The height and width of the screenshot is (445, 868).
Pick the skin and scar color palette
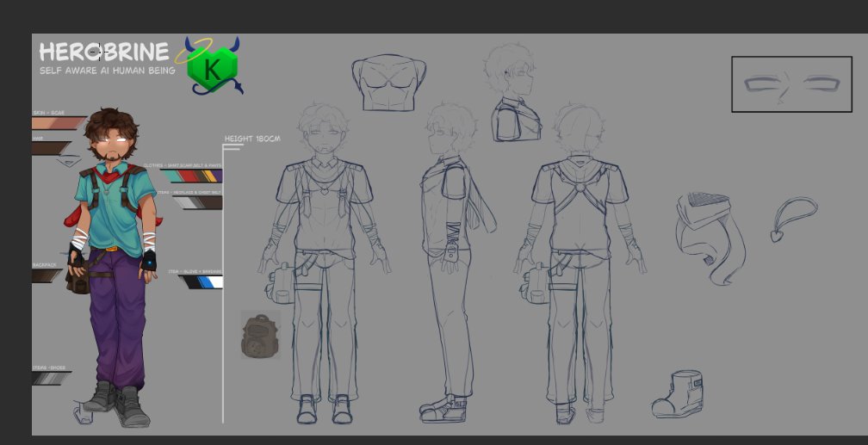coord(59,123)
